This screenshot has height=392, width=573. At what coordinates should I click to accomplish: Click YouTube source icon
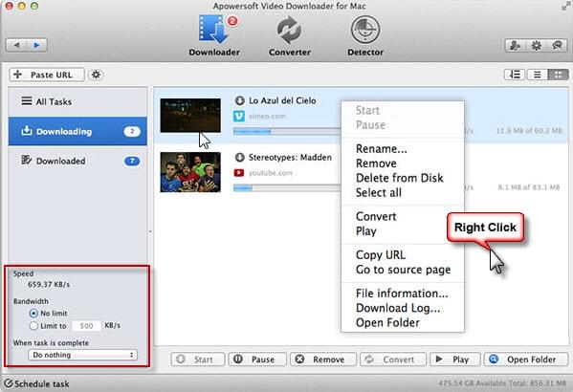(x=239, y=172)
